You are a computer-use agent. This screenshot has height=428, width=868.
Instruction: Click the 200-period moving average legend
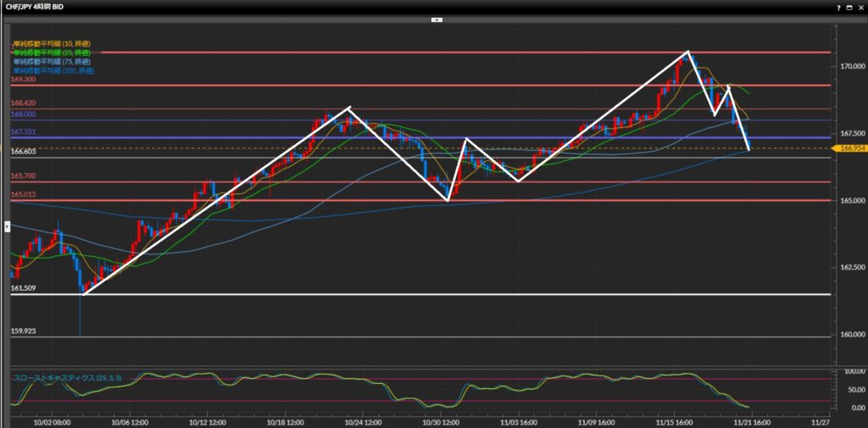(x=53, y=70)
